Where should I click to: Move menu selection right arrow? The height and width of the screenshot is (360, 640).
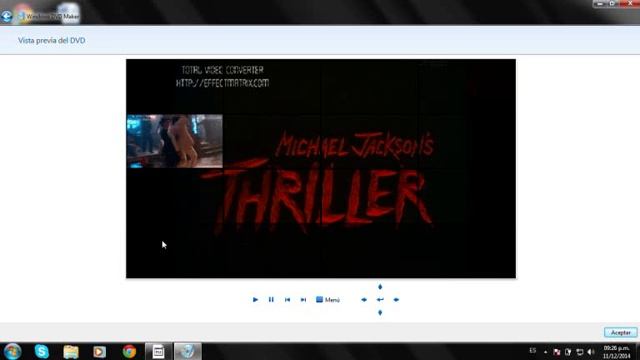(396, 300)
